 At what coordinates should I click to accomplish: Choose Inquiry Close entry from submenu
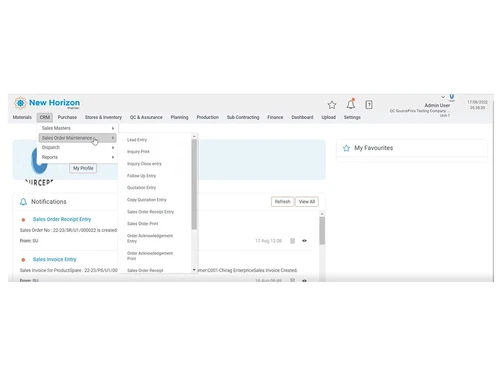(x=144, y=164)
